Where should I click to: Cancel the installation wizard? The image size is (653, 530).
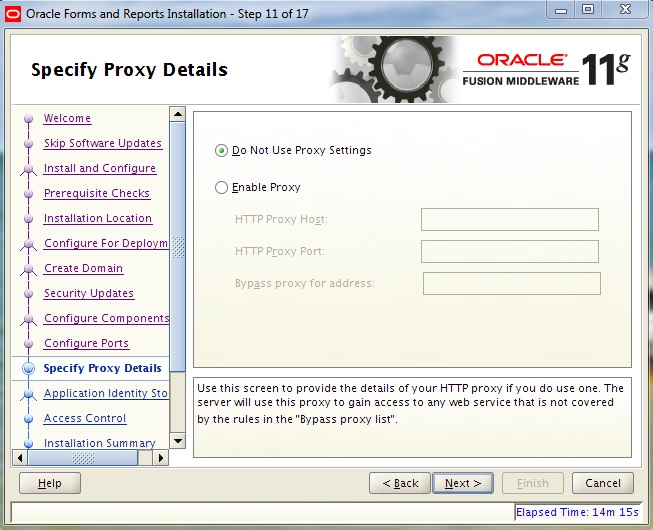[x=602, y=484]
